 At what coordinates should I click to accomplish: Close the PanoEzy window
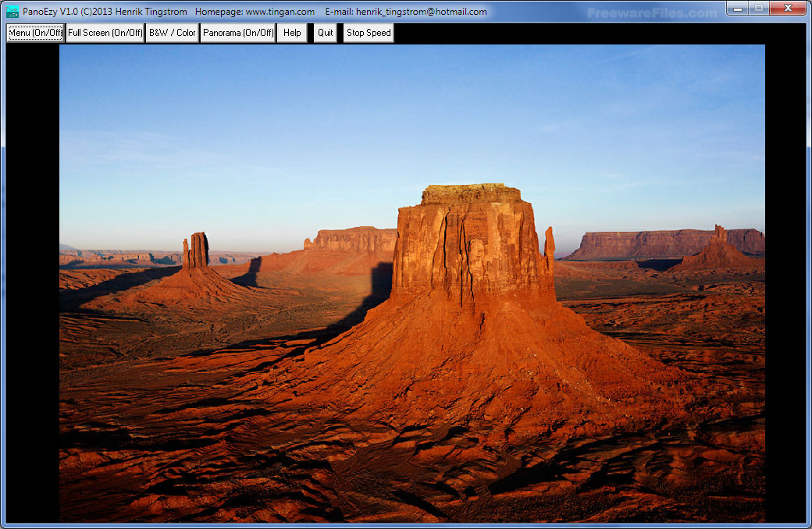pos(788,9)
